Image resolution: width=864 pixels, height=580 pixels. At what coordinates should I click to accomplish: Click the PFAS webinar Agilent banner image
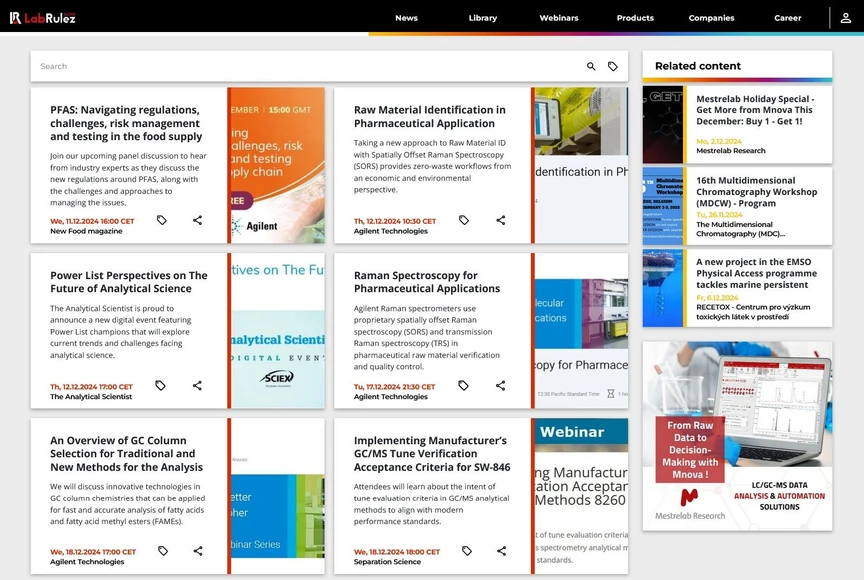278,165
